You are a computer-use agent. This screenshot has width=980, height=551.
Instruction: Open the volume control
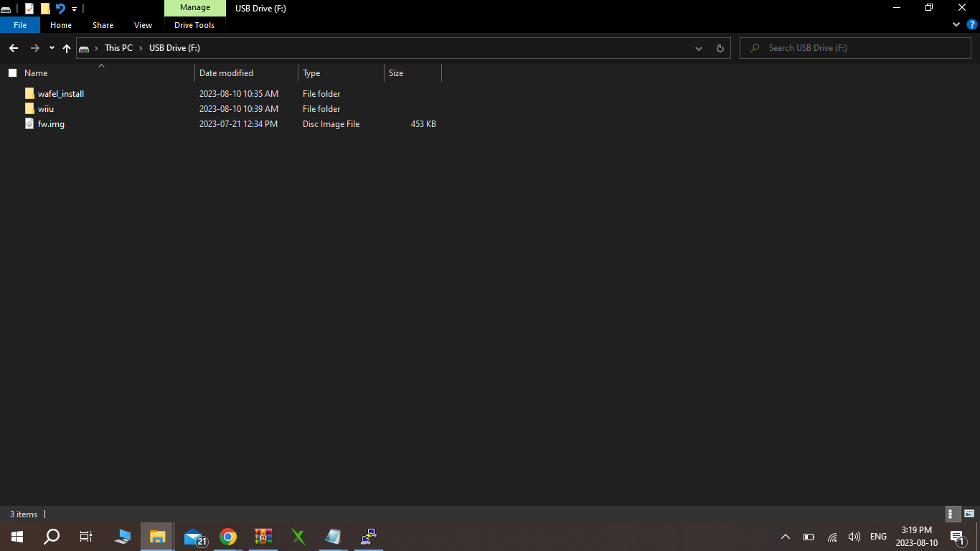[x=854, y=537]
